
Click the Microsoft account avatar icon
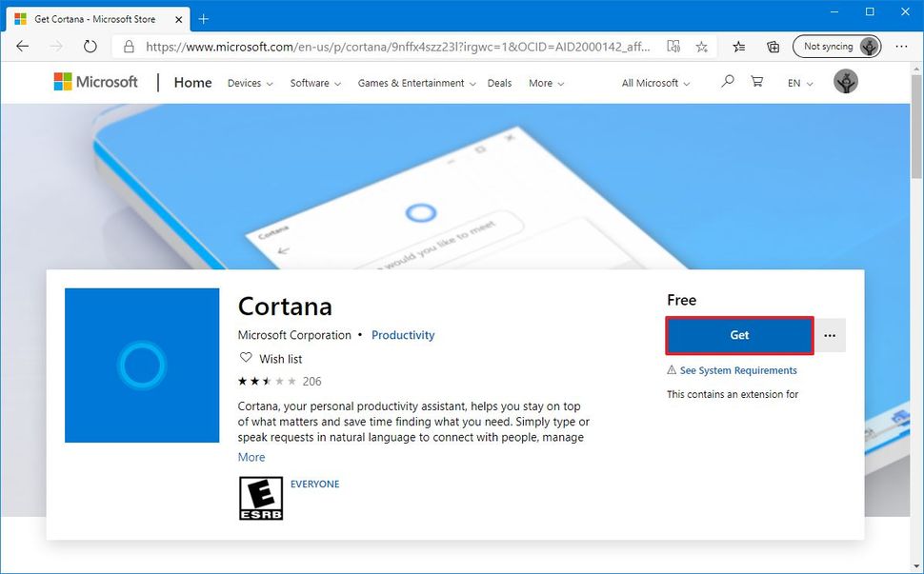tap(846, 81)
